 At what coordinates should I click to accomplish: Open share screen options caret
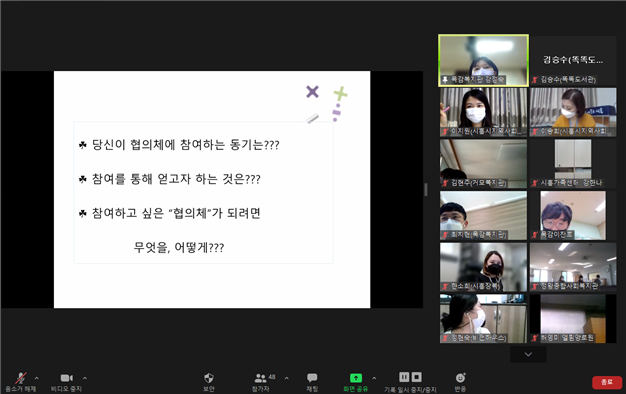pos(374,378)
